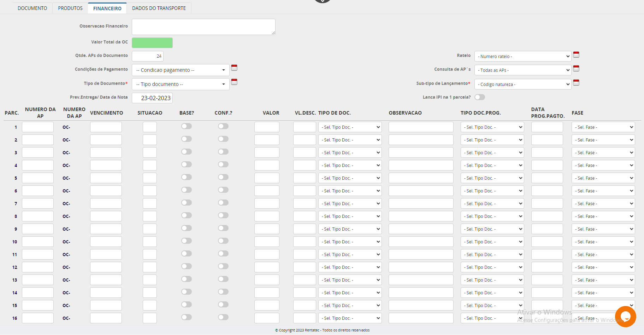644x335 pixels.
Task: Open the DADOS DO TRANSPORTE tab
Action: (159, 8)
